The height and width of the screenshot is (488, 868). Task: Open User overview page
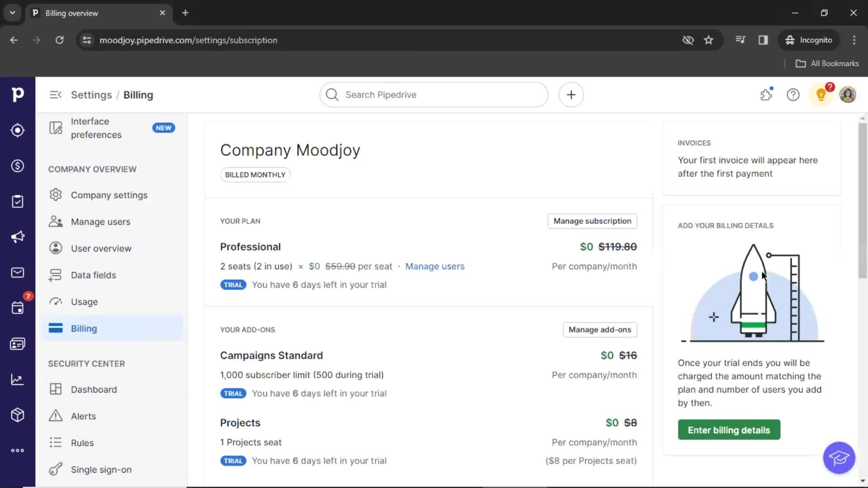[x=112, y=249]
